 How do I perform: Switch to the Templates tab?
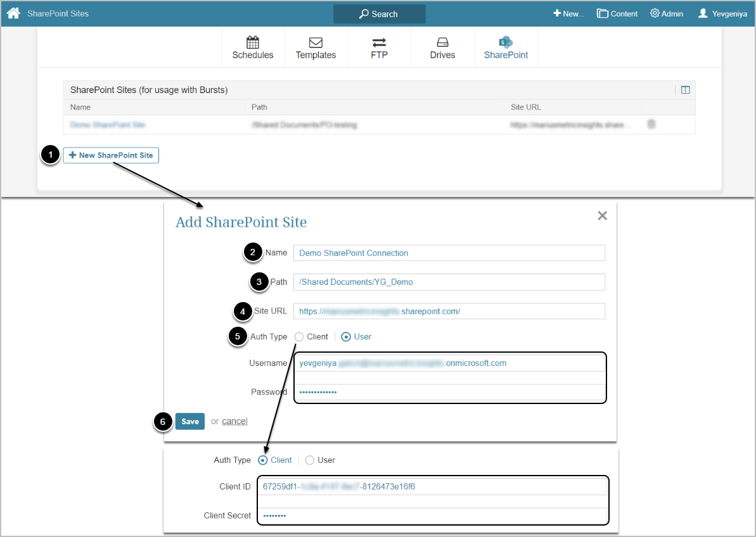click(x=316, y=47)
